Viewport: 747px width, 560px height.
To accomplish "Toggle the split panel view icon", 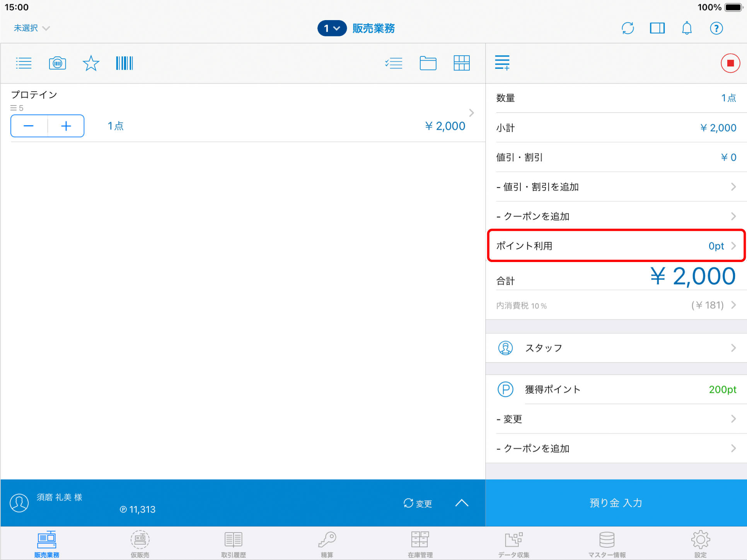I will 657,28.
